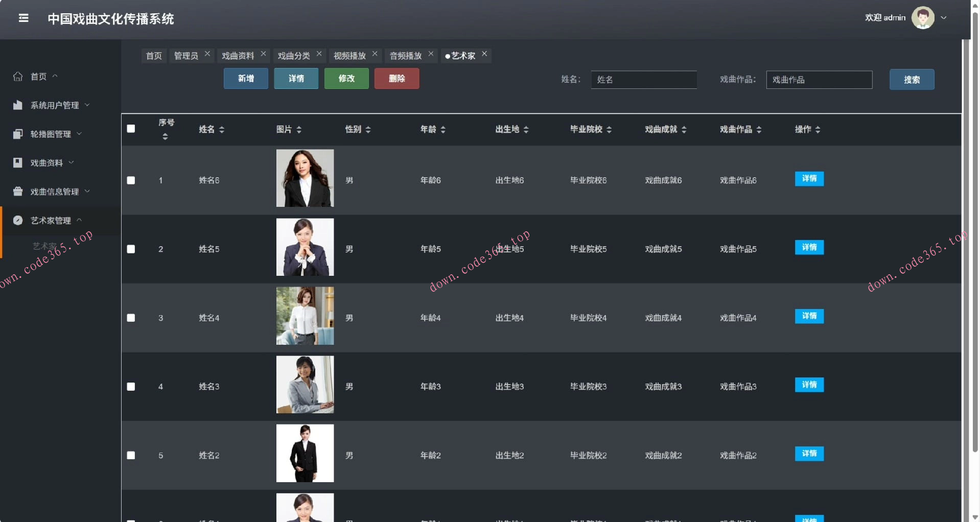Toggle the select-all checkbox in table header
The image size is (980, 522).
pyautogui.click(x=131, y=129)
